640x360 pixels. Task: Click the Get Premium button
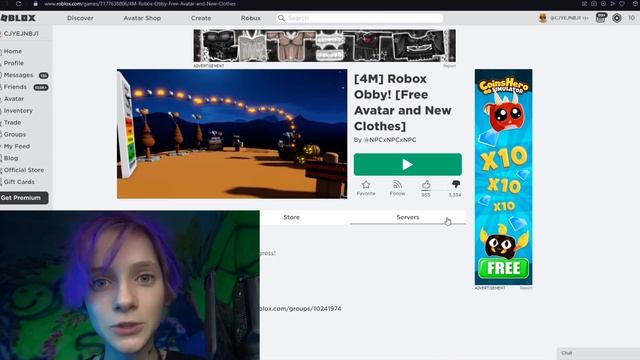pos(24,198)
